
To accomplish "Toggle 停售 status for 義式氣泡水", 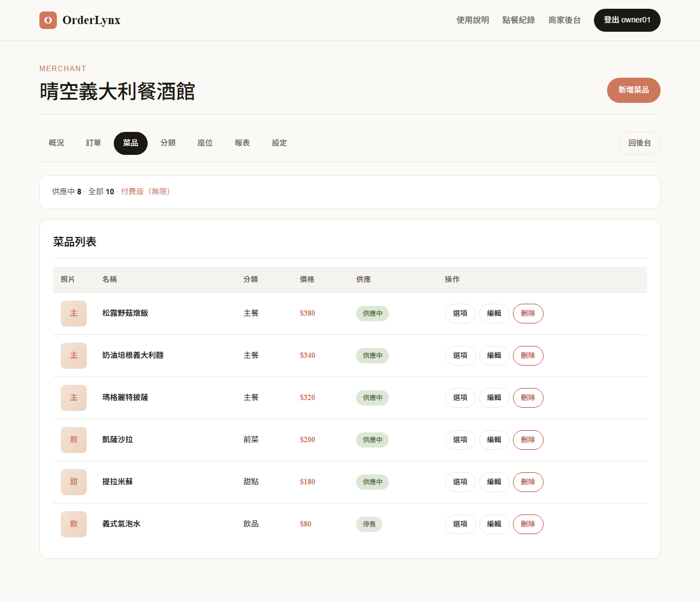I will pyautogui.click(x=369, y=524).
